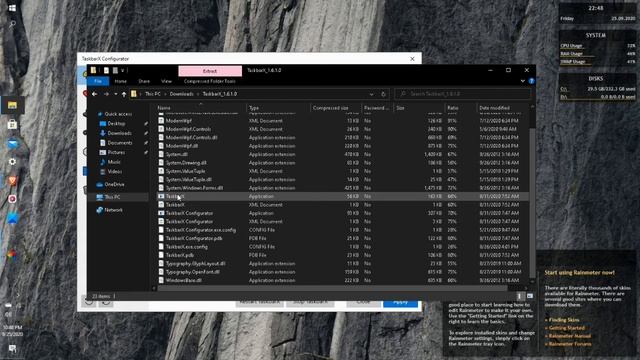The height and width of the screenshot is (360, 640).
Task: Collapse the ribbon chevron
Action: pyautogui.click(x=523, y=81)
